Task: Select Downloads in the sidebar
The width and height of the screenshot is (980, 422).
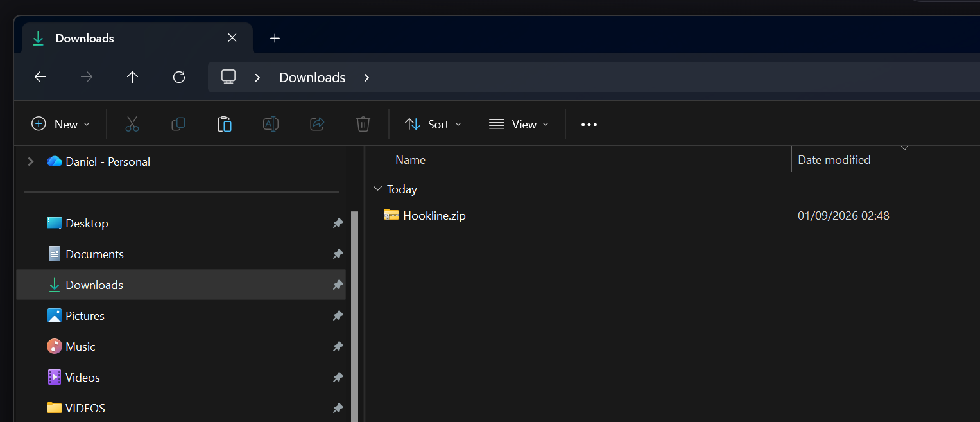Action: [181, 285]
